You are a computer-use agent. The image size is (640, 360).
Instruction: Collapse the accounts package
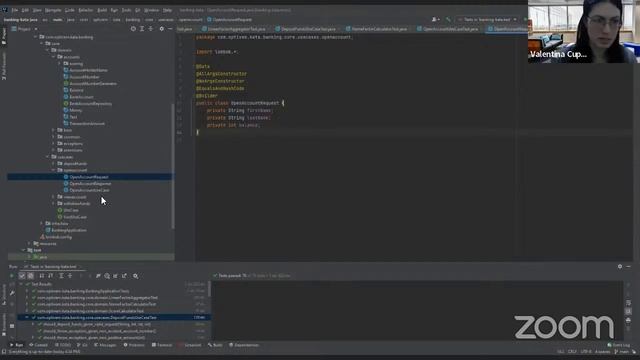click(x=54, y=57)
